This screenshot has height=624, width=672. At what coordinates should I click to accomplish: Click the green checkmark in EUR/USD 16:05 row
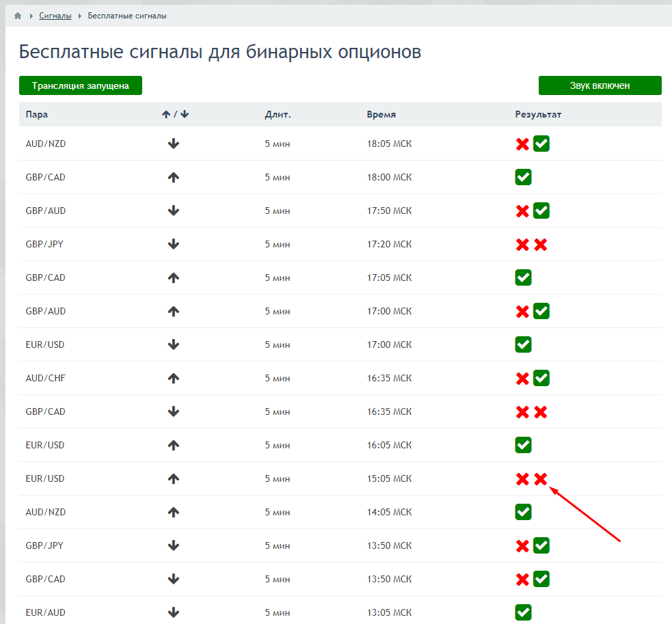(523, 445)
